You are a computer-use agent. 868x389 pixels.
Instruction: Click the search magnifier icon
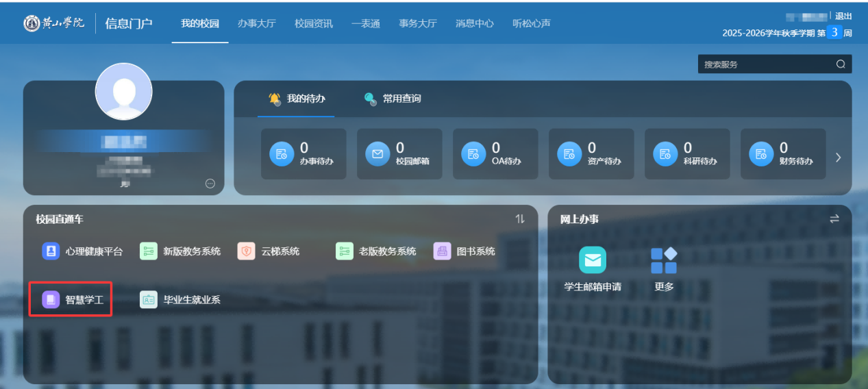coord(841,64)
